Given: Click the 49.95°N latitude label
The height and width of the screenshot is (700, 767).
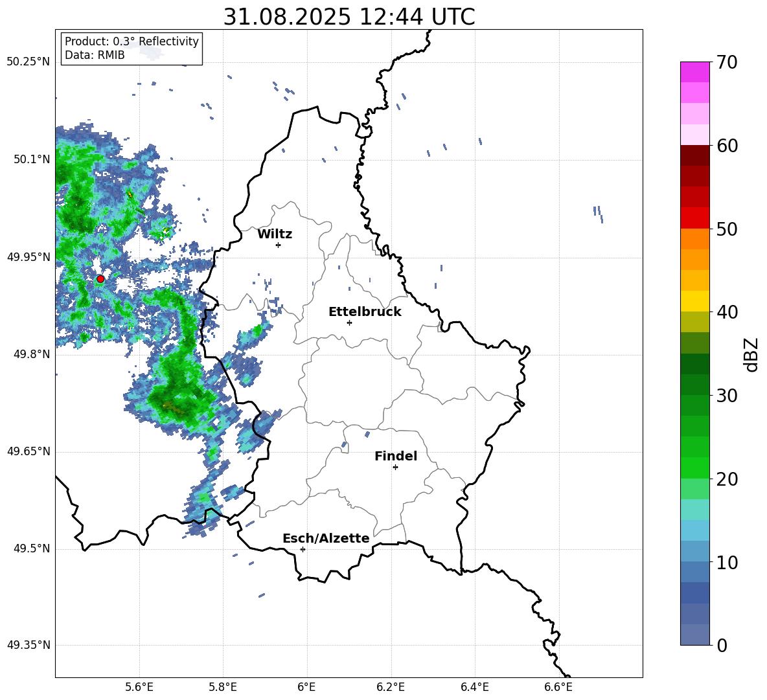Looking at the screenshot, I should tap(29, 257).
